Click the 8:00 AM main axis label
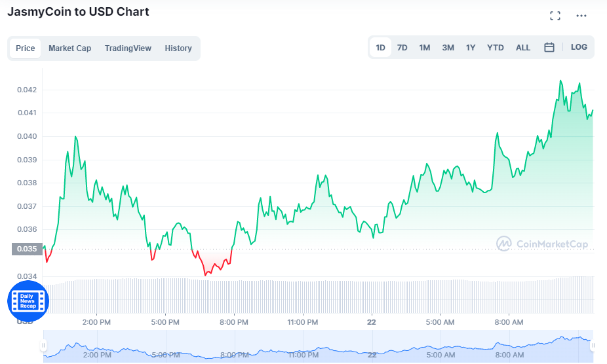The width and height of the screenshot is (607, 364). (509, 322)
